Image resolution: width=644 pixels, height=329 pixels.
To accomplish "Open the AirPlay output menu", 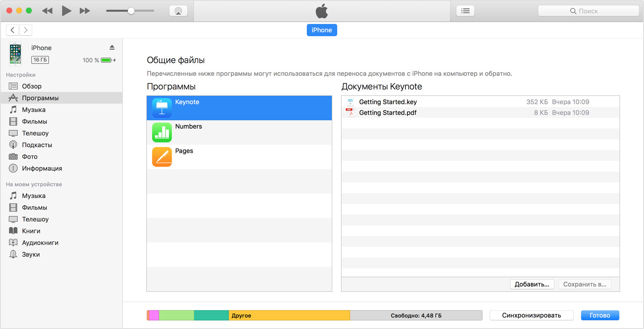I will click(178, 11).
